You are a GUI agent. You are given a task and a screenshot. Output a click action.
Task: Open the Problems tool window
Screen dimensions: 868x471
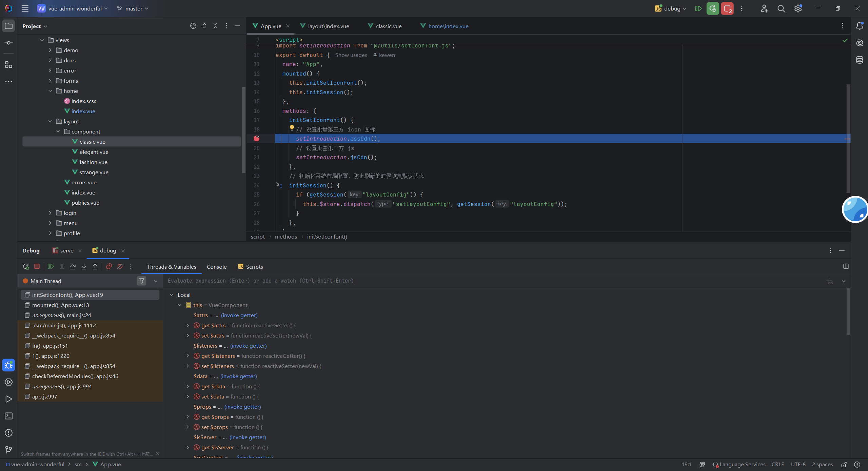[8, 433]
